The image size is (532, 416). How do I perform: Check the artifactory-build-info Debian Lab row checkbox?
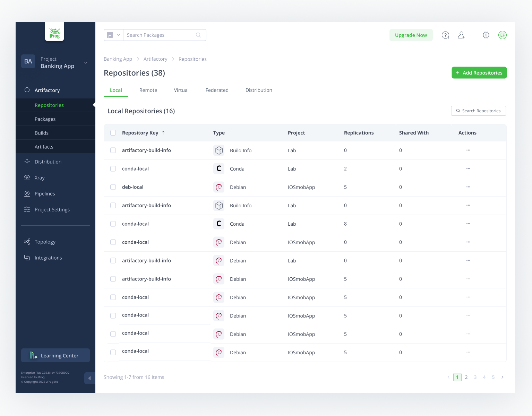point(113,260)
